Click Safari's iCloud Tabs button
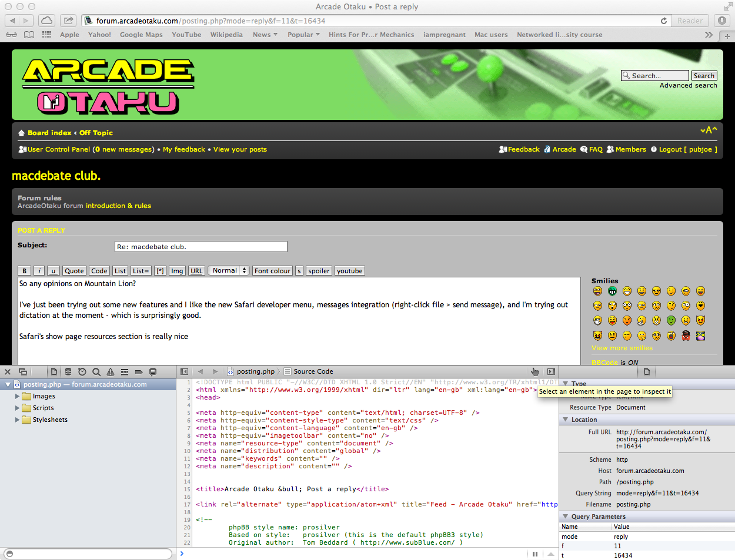This screenshot has width=735, height=560. click(46, 21)
